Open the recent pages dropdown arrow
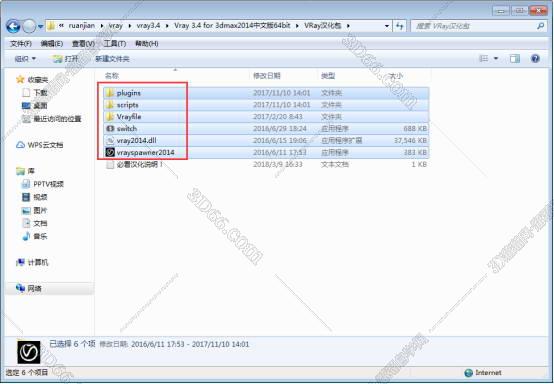The image size is (554, 384). tap(41, 26)
